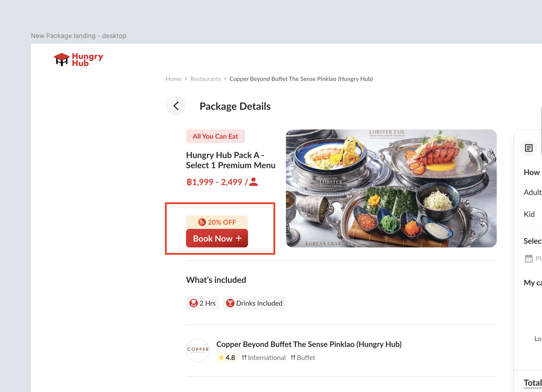The width and height of the screenshot is (542, 392).
Task: Click the Hungry Hub Pack A title
Action: (x=230, y=160)
